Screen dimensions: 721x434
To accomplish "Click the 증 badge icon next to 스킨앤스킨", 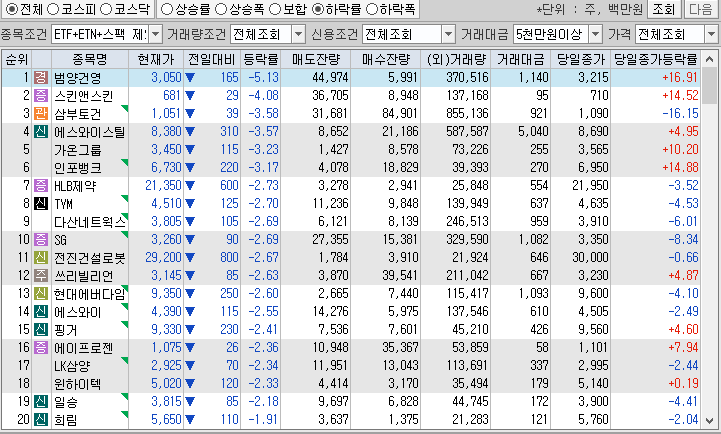I will (x=41, y=96).
